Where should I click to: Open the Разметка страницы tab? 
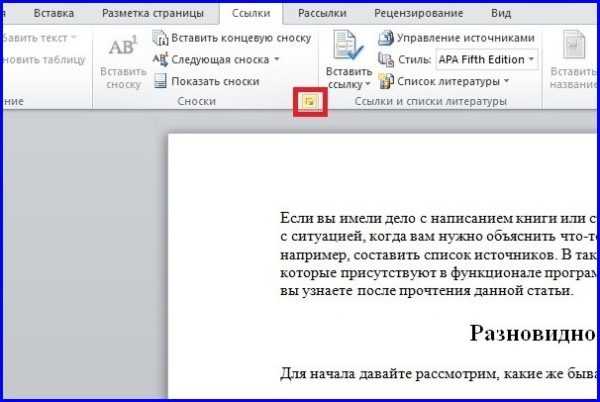click(x=153, y=13)
